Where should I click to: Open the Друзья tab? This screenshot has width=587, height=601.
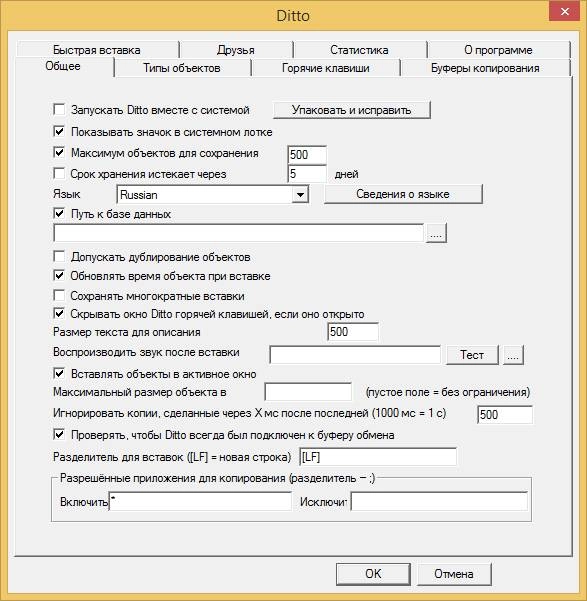coord(236,50)
